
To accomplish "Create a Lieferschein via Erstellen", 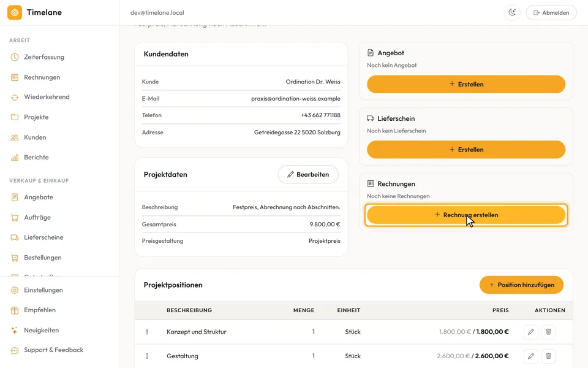I will (x=466, y=150).
